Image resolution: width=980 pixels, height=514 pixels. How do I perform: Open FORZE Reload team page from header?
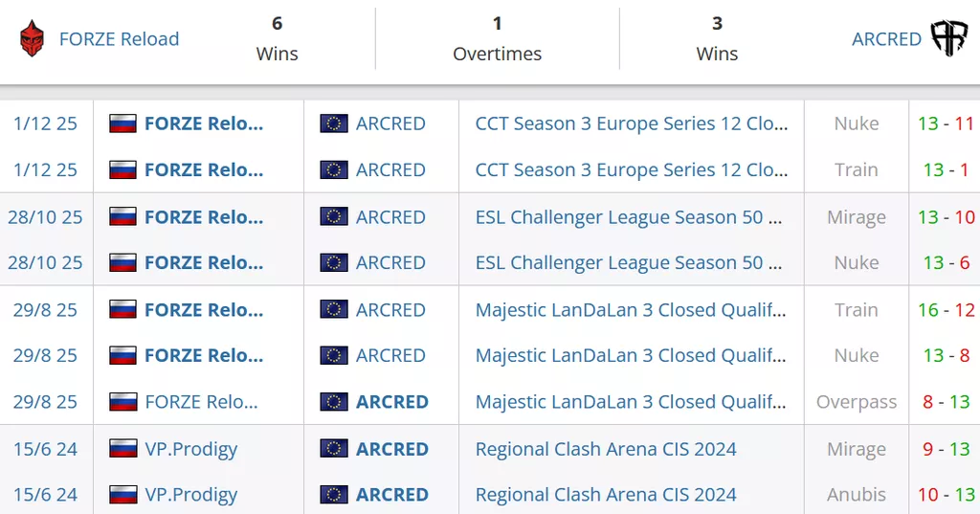(x=119, y=39)
